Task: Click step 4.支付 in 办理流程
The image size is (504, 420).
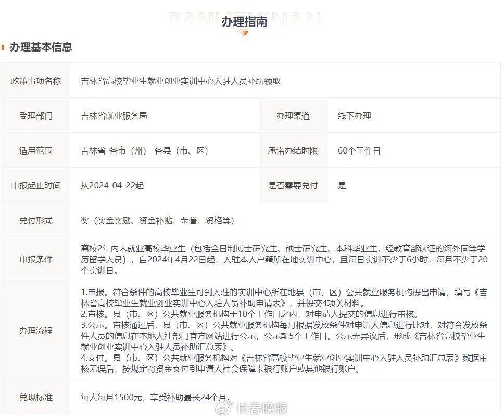Action: [284, 363]
